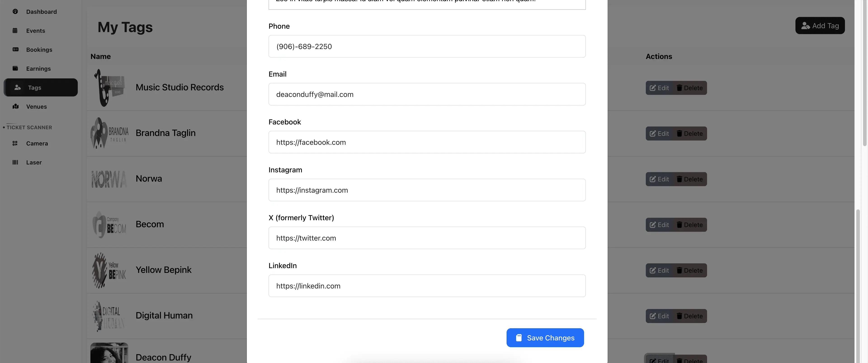This screenshot has height=363, width=868.
Task: Open Events via the calendar icon
Action: pos(16,30)
